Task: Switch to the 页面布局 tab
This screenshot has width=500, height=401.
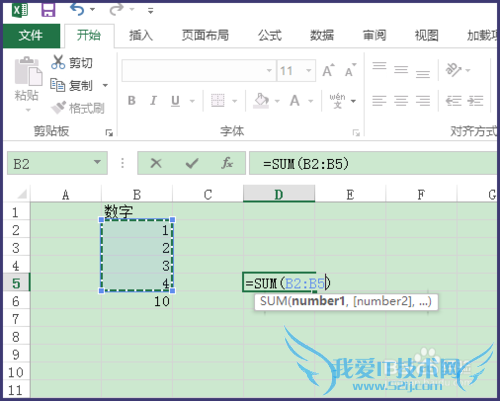Action: pyautogui.click(x=205, y=35)
